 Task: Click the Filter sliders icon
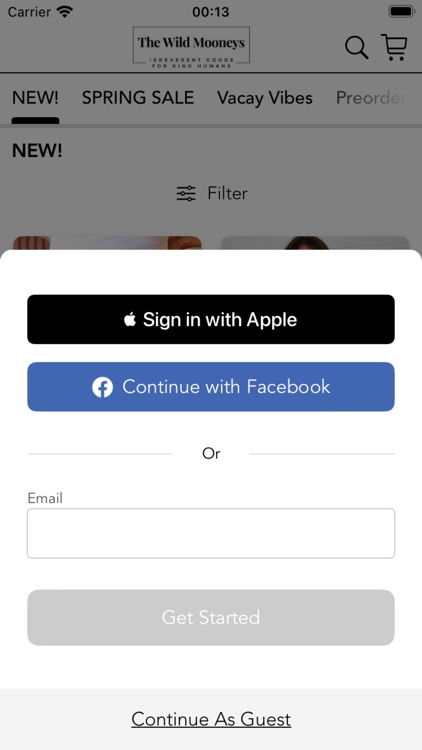click(186, 193)
